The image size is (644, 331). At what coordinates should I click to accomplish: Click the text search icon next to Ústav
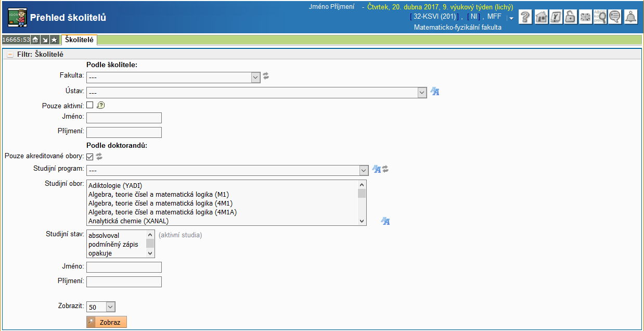[x=435, y=92]
